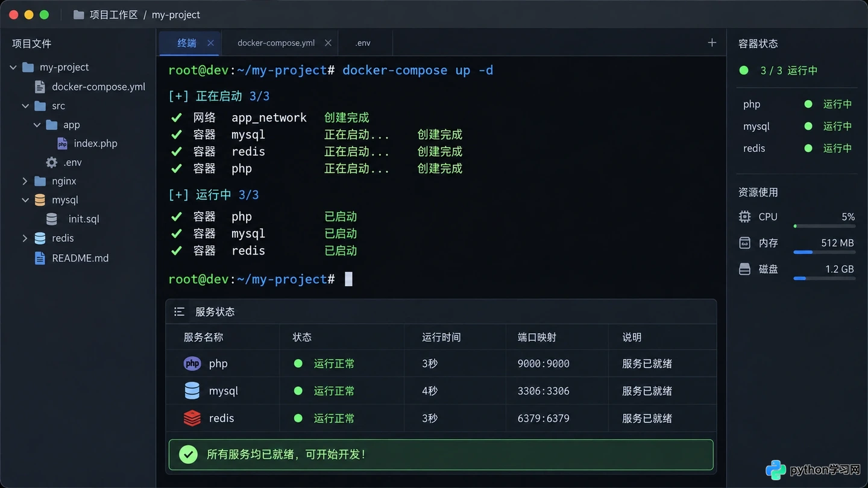This screenshot has height=488, width=868.
Task: Click the src folder icon
Action: [x=40, y=105]
